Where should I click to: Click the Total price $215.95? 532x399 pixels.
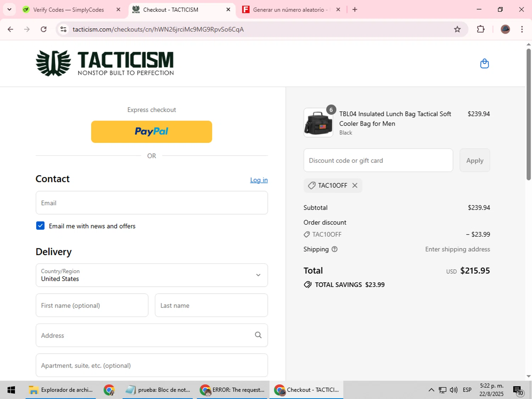coord(475,271)
